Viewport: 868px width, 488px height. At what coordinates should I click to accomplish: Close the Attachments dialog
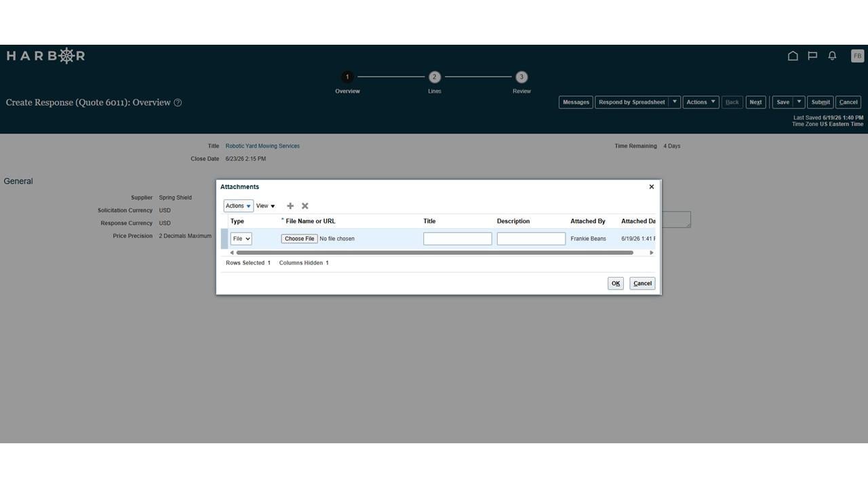tap(652, 187)
